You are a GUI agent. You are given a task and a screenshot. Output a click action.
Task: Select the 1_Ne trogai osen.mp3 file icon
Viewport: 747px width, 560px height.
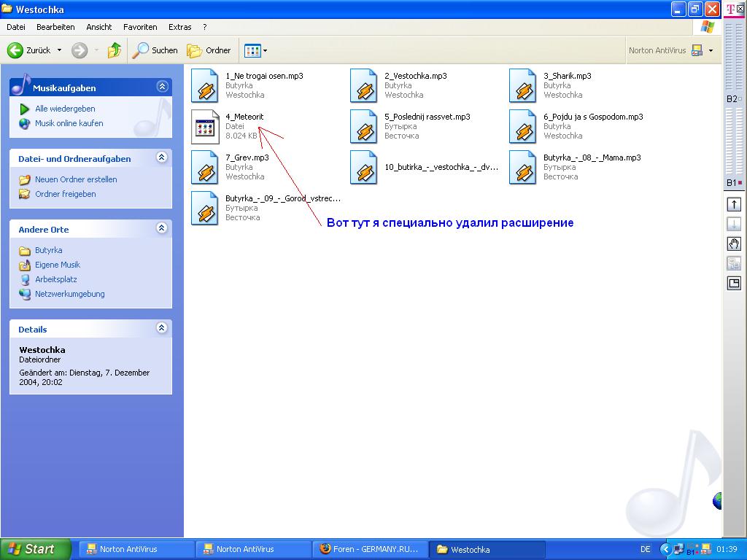205,86
